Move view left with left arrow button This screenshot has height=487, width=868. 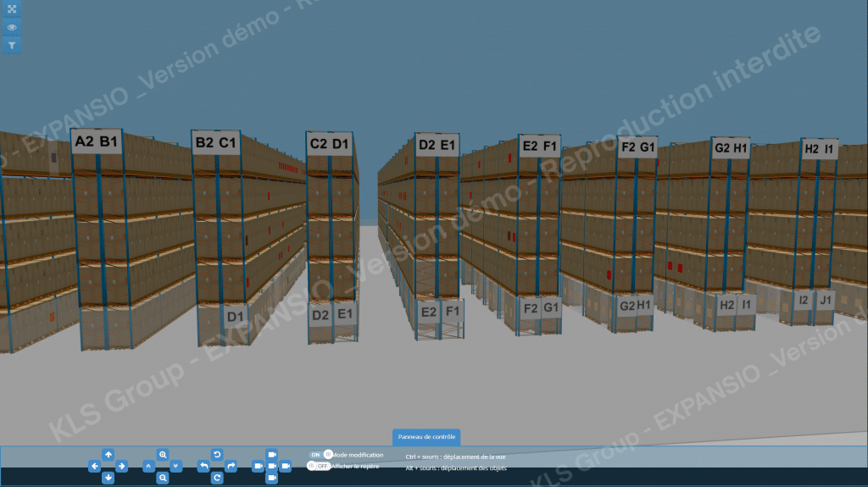95,467
